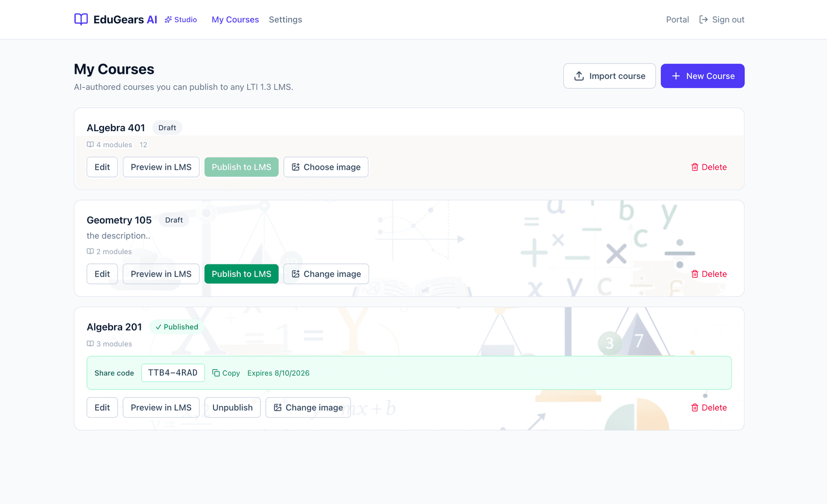
Task: Go to the Portal link
Action: (677, 20)
